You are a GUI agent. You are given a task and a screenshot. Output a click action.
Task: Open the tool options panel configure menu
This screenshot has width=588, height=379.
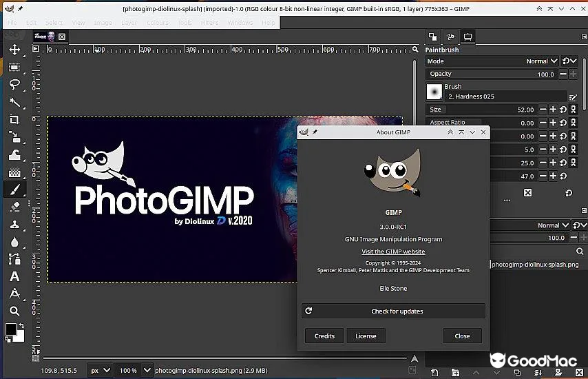point(584,37)
